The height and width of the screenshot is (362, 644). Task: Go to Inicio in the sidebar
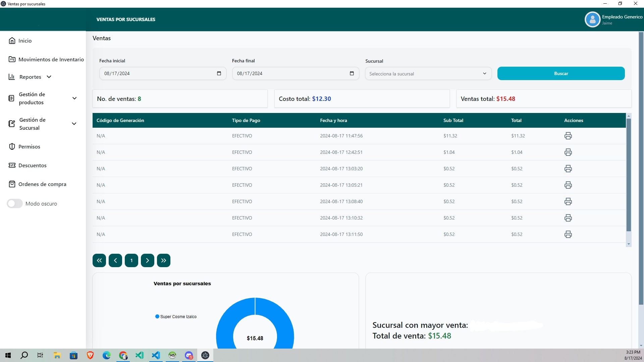click(20, 41)
